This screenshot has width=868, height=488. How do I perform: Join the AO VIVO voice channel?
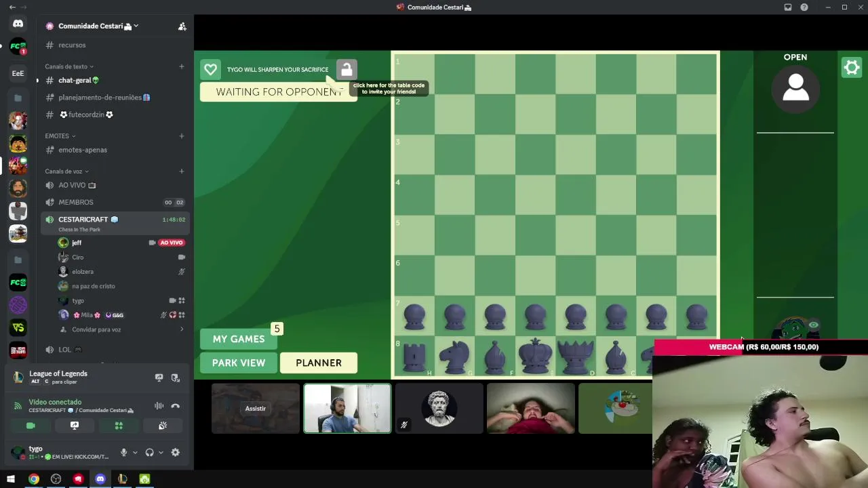(115, 185)
